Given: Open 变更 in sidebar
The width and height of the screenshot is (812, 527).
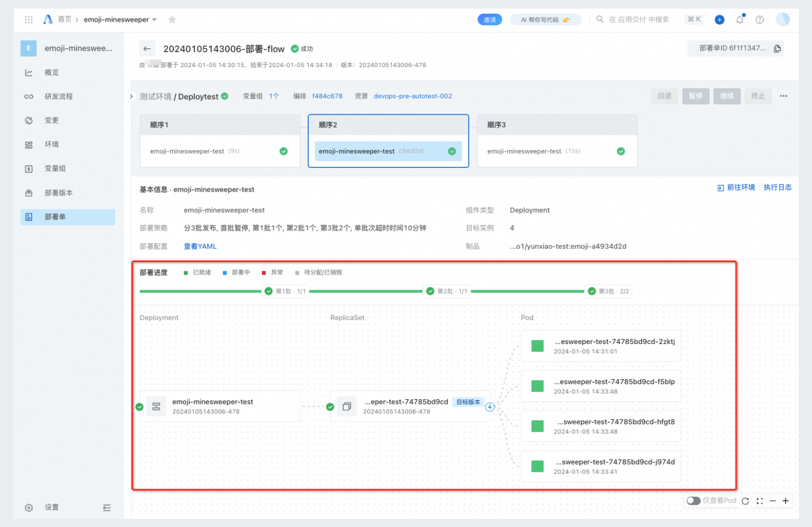Looking at the screenshot, I should (68, 120).
